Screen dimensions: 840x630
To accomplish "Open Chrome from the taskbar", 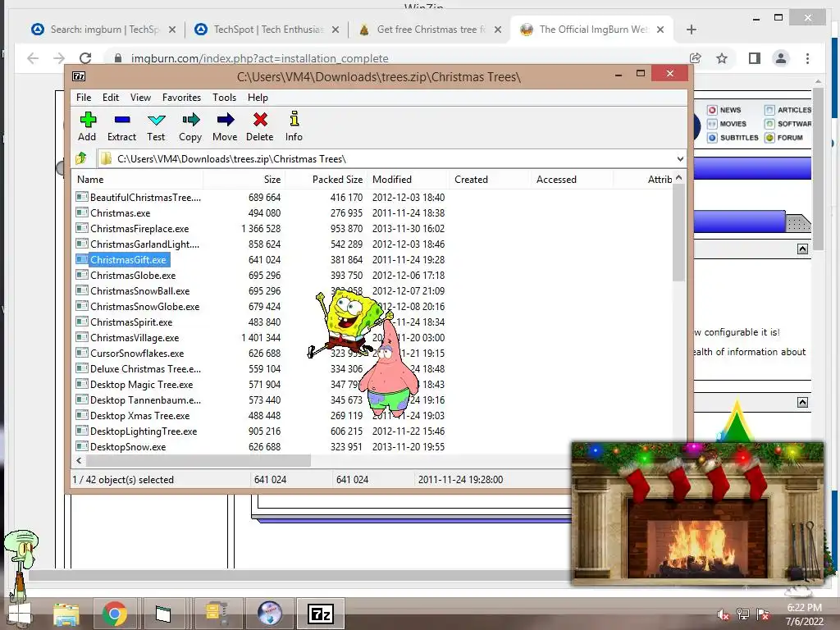I will 114,614.
